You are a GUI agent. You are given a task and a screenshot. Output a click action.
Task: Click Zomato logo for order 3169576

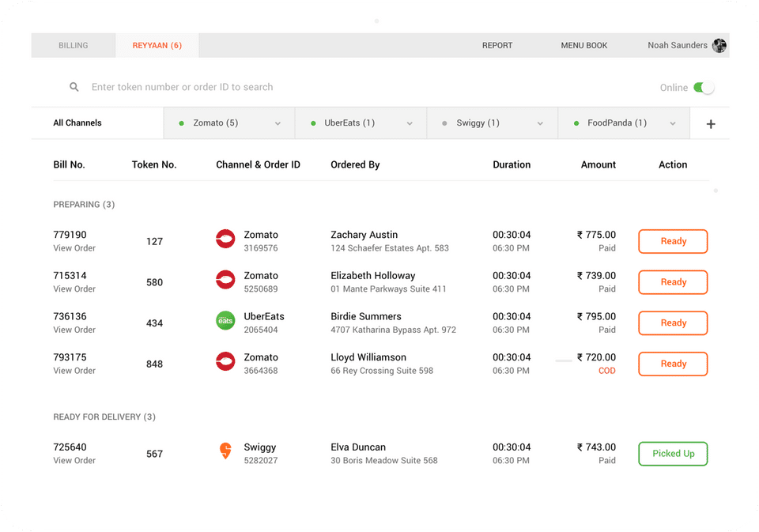[225, 239]
